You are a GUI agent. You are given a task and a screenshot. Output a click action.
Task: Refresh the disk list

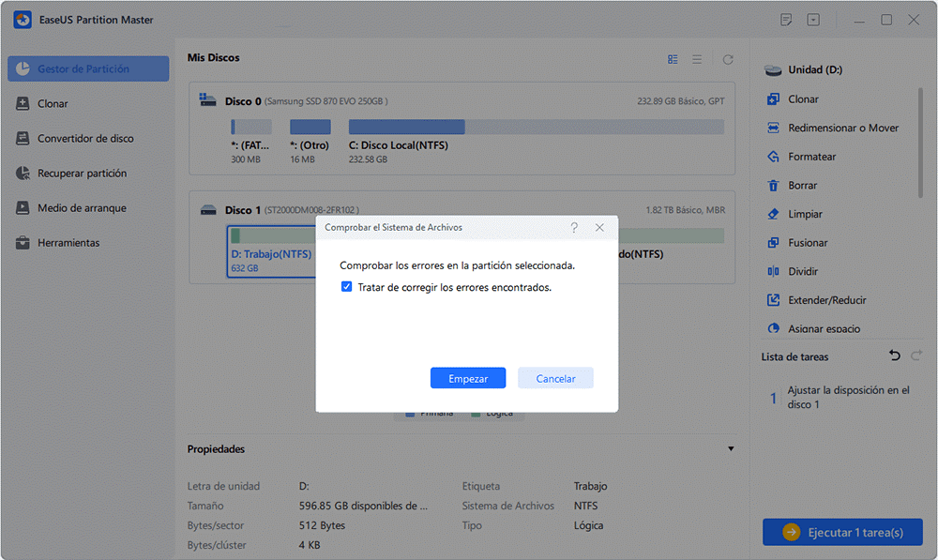coord(728,59)
